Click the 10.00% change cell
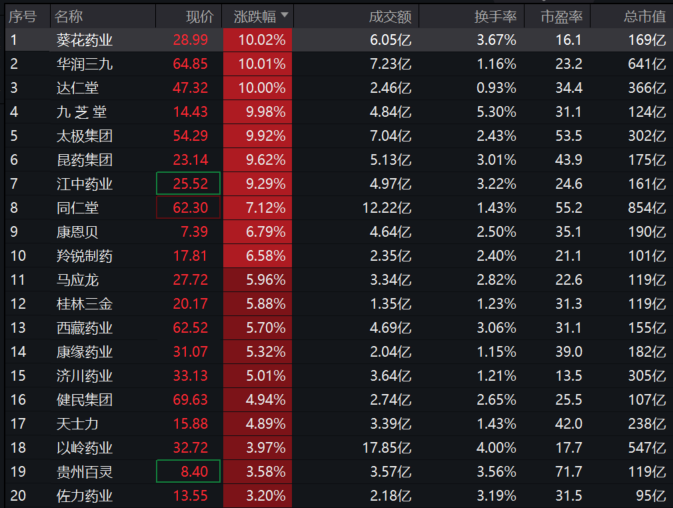 258,88
